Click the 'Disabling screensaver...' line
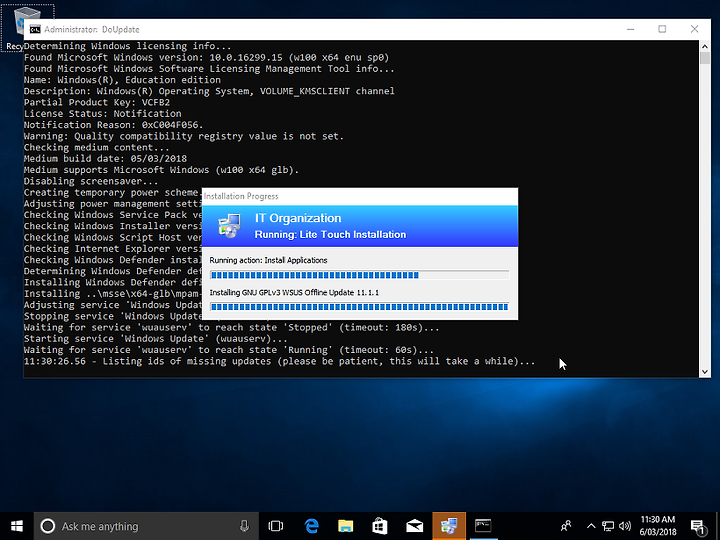The height and width of the screenshot is (540, 720). (x=91, y=181)
